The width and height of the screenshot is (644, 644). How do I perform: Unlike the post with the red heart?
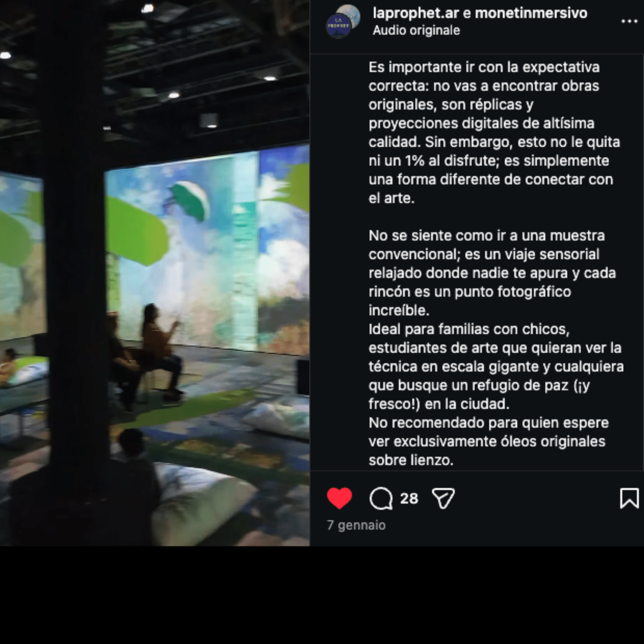pos(339,498)
